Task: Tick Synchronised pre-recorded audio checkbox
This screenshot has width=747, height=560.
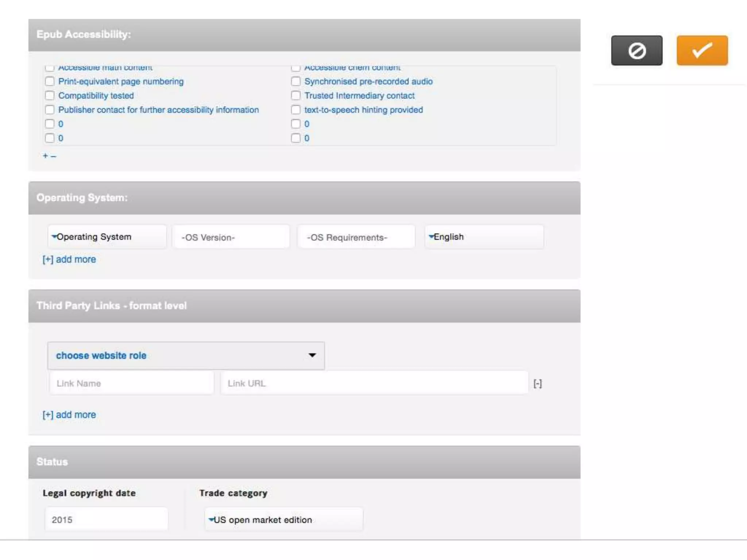Action: (295, 81)
